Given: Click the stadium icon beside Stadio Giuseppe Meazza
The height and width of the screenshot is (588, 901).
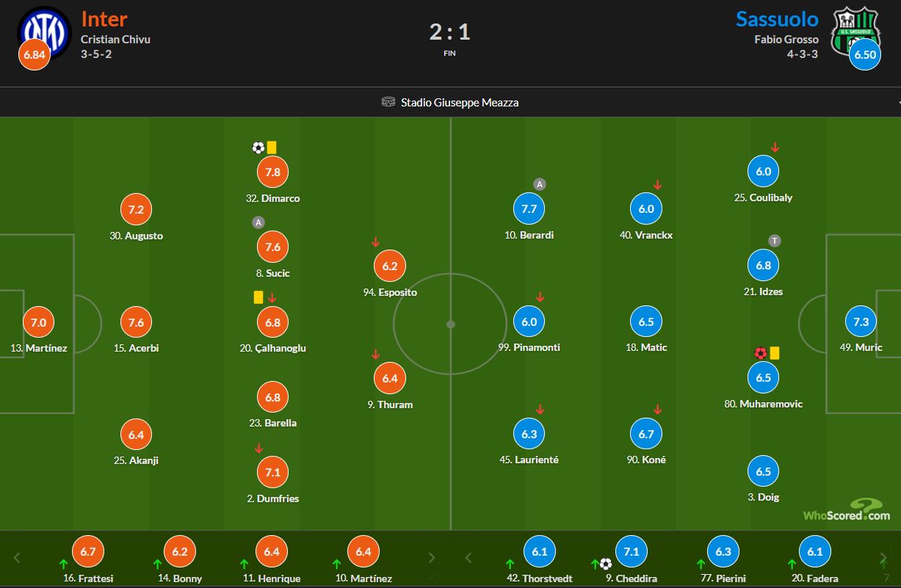Looking at the screenshot, I should 388,102.
